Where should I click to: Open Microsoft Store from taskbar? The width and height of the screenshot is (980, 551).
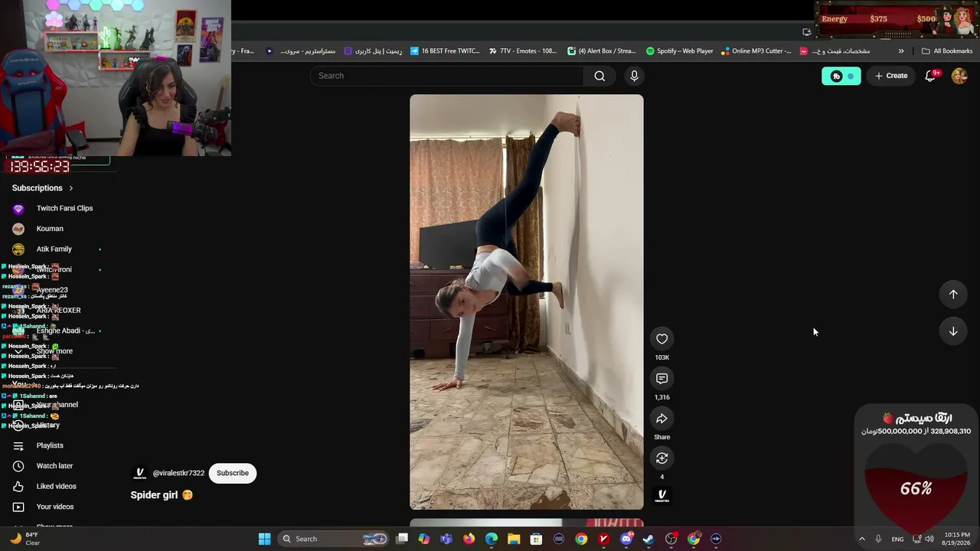click(536, 539)
